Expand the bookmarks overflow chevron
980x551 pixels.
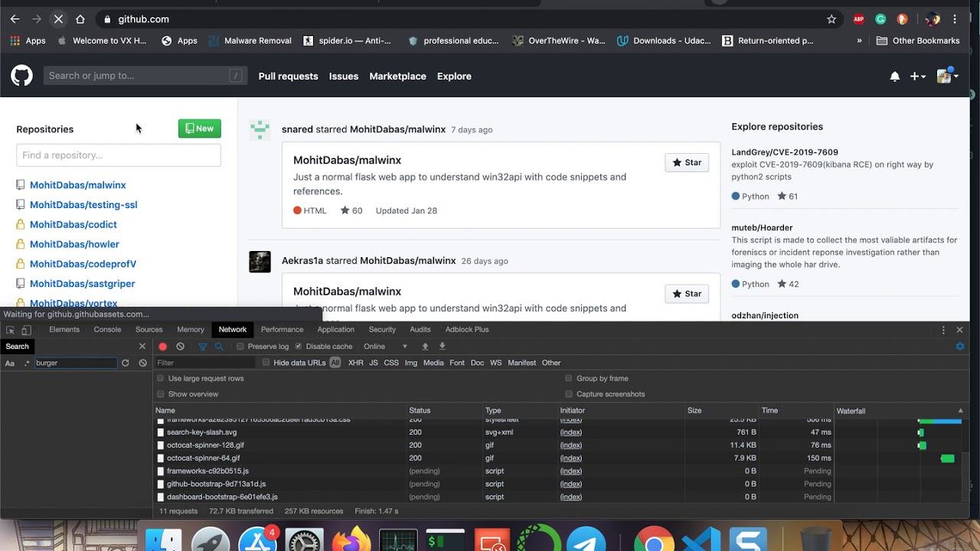[859, 41]
